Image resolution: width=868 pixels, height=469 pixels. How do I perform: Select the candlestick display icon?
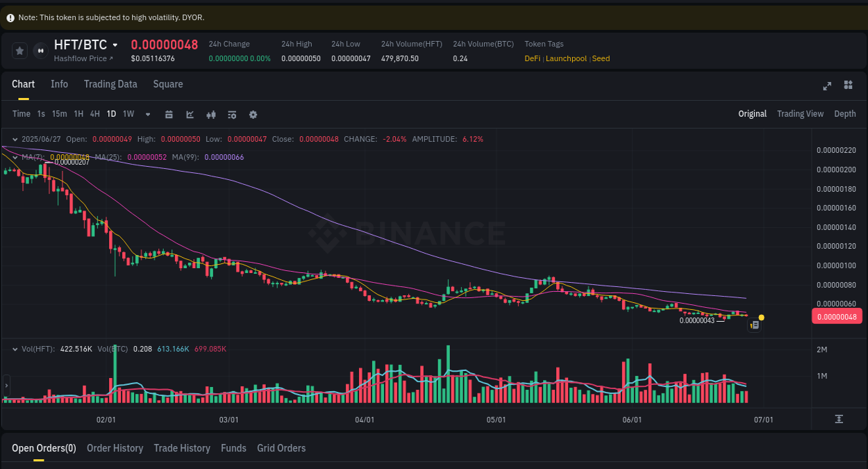[x=211, y=114]
